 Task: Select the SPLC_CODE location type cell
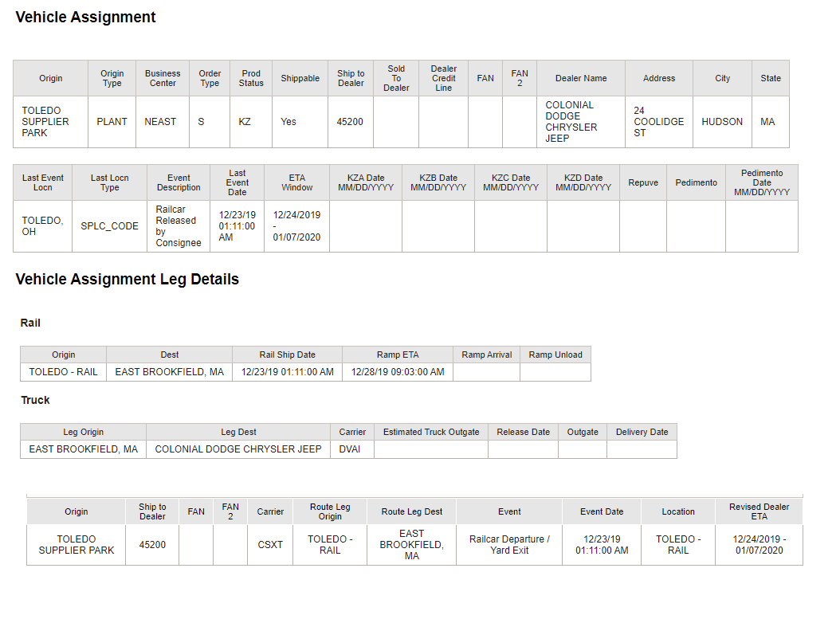coord(109,226)
